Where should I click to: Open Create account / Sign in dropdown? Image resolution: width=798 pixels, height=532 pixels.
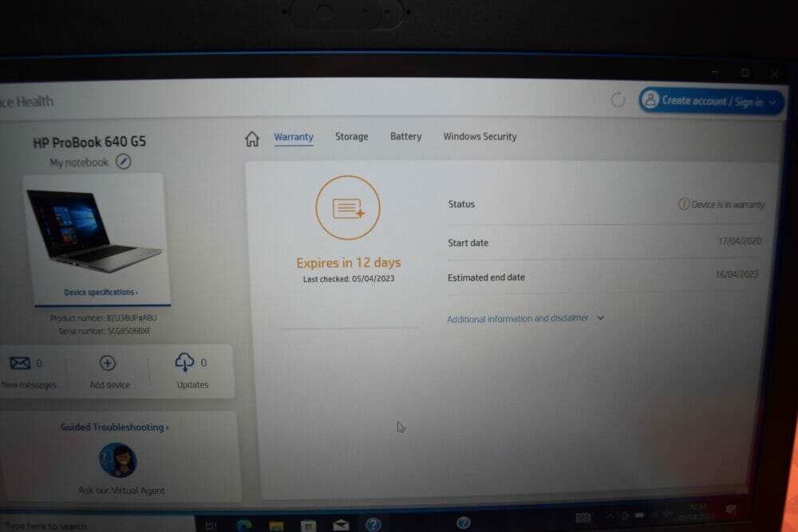(712, 101)
